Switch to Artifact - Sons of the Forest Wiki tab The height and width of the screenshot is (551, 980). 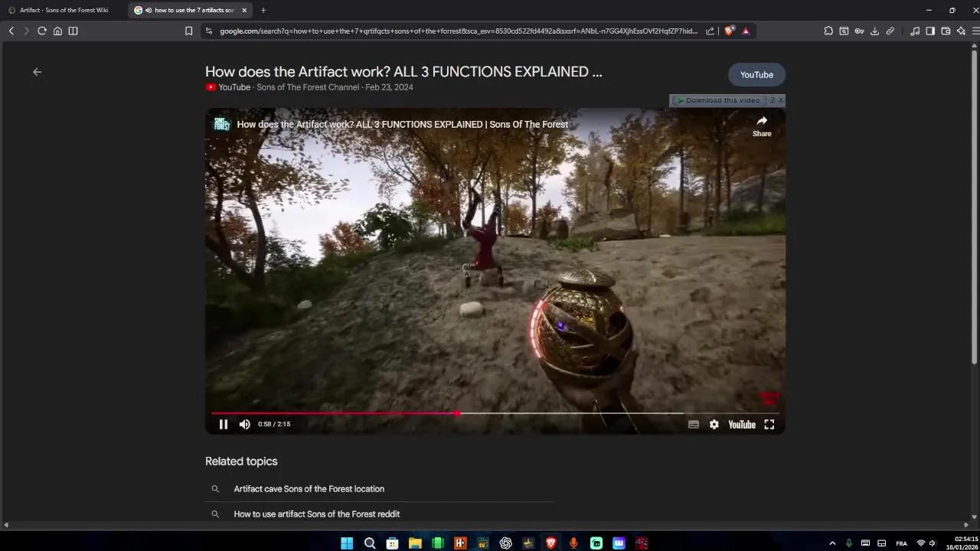click(63, 10)
